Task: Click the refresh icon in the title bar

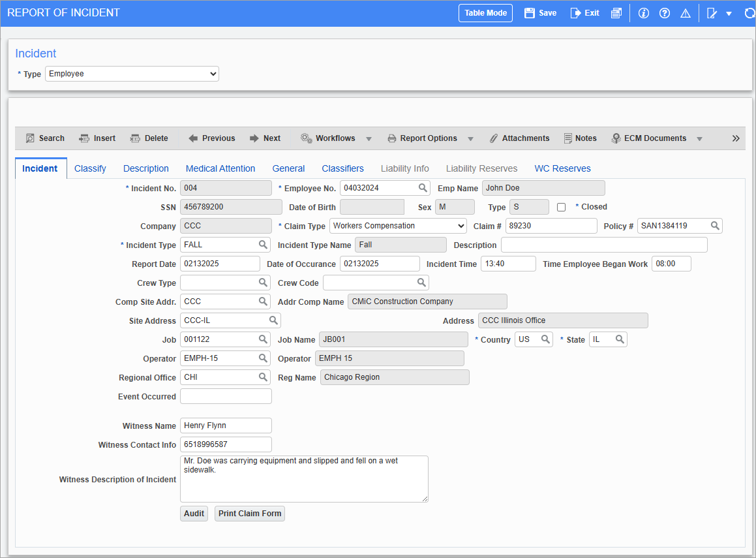Action: (749, 12)
